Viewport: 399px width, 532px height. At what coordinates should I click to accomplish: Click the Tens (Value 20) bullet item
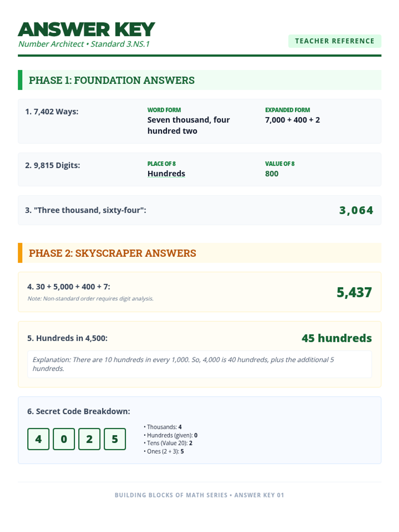click(x=168, y=443)
